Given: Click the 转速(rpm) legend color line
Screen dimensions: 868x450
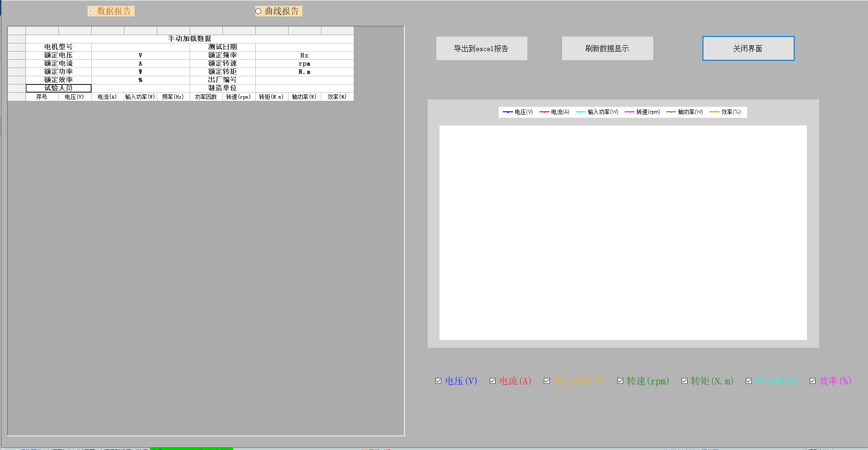Looking at the screenshot, I should point(630,112).
